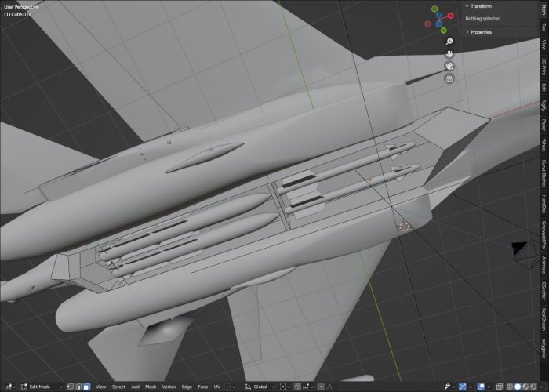This screenshot has height=392, width=549.
Task: Open the Animate sidebar tab
Action: (x=544, y=265)
